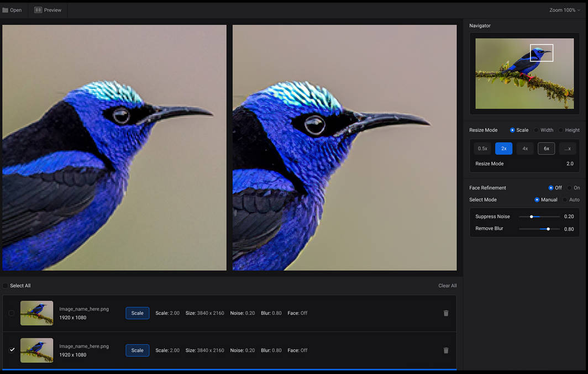Choose the 0.5x scale preset
588x374 pixels.
pyautogui.click(x=482, y=149)
